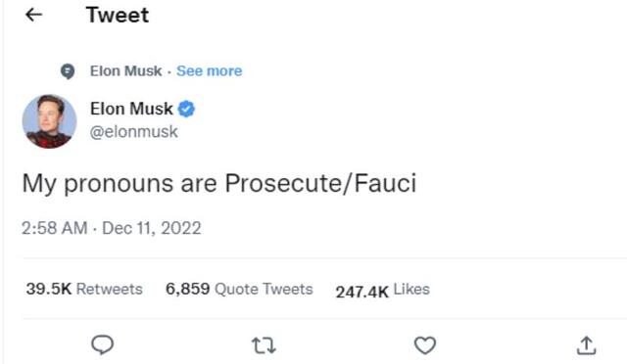Click the tweet text about pronouns
Image resolution: width=627 pixels, height=364 pixels.
219,184
